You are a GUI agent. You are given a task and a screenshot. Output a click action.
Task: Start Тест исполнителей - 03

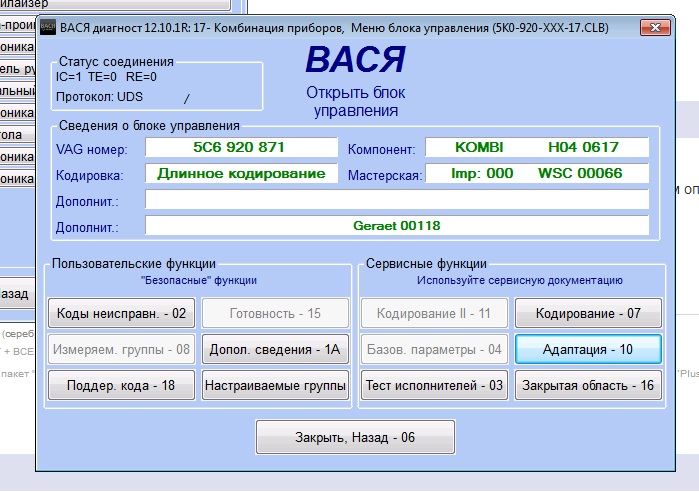coord(434,385)
